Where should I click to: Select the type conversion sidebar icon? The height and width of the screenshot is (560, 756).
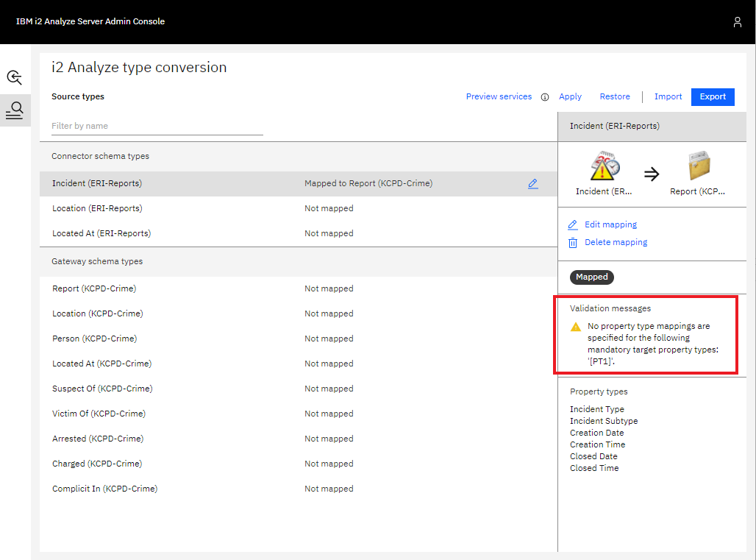click(15, 110)
